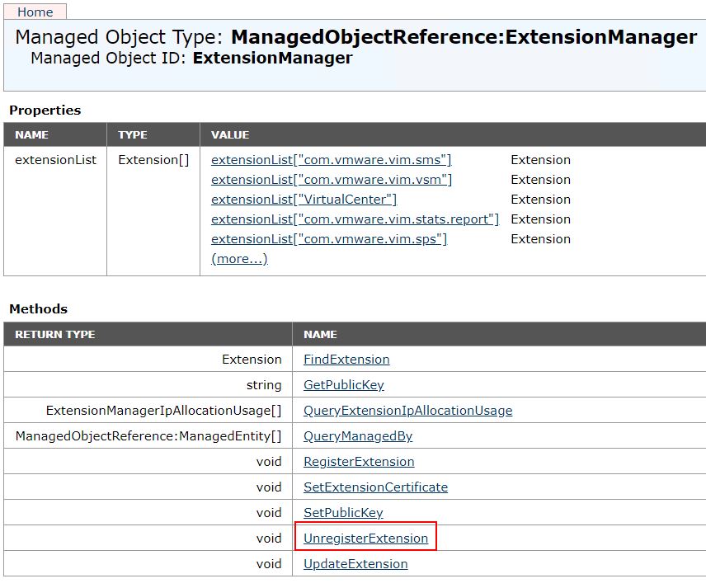
Task: Expand the (more...) extension list
Action: point(239,259)
